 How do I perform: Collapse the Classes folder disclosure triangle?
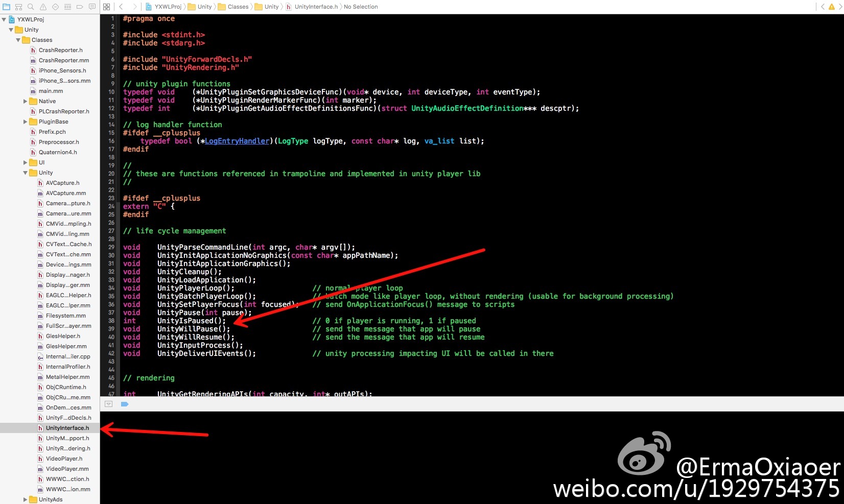18,40
